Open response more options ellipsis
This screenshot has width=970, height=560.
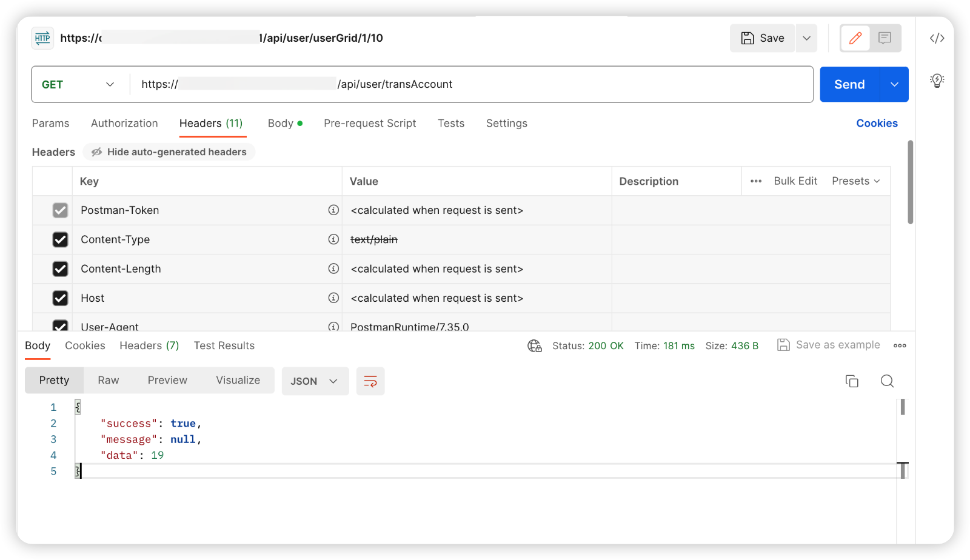pyautogui.click(x=900, y=345)
